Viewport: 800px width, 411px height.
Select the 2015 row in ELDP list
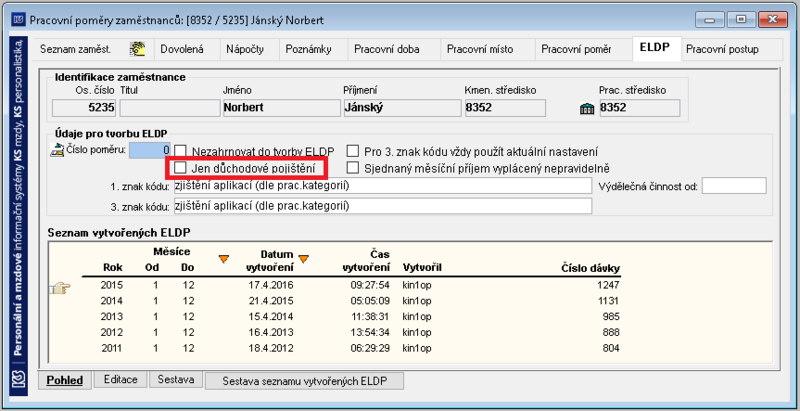[352, 285]
